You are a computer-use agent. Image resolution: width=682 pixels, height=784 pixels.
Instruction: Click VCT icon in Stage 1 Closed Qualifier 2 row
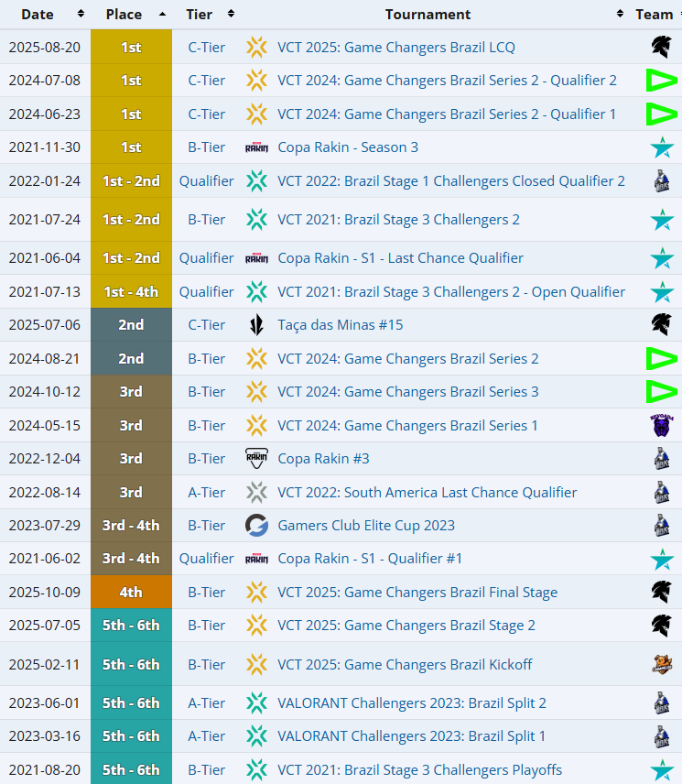[x=257, y=181]
